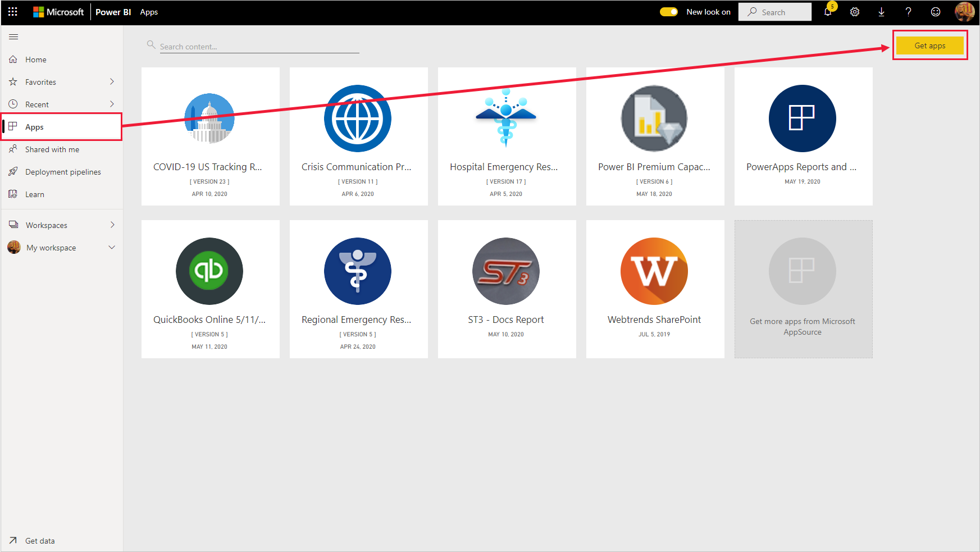
Task: Open Regional Emergency Response app icon
Action: (358, 271)
